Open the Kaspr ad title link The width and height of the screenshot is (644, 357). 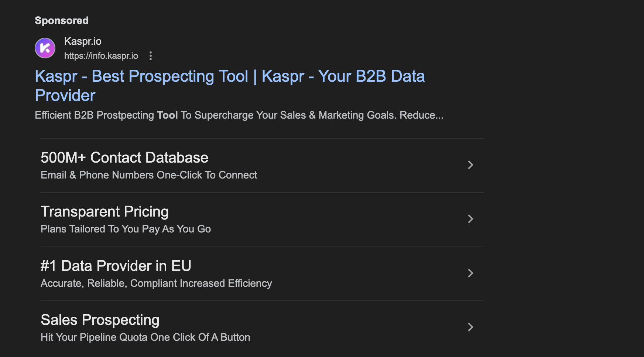(229, 85)
